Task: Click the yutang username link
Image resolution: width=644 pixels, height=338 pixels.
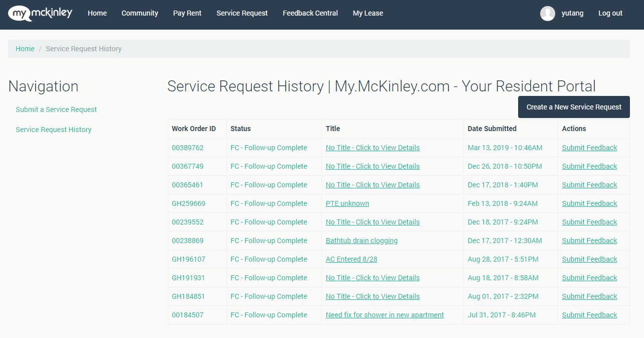Action: [572, 14]
